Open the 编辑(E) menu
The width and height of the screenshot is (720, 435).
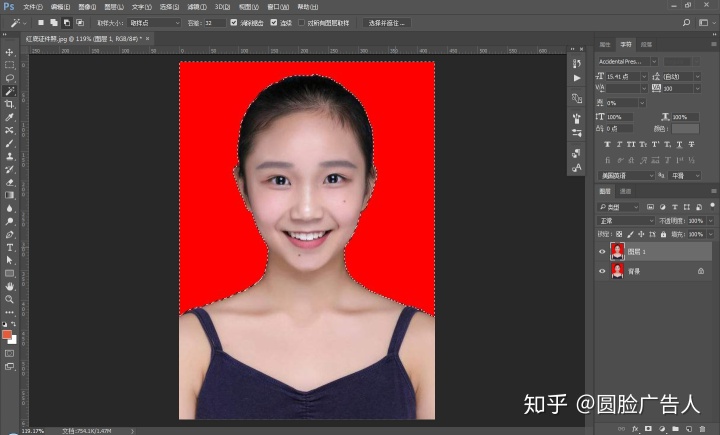coord(60,7)
